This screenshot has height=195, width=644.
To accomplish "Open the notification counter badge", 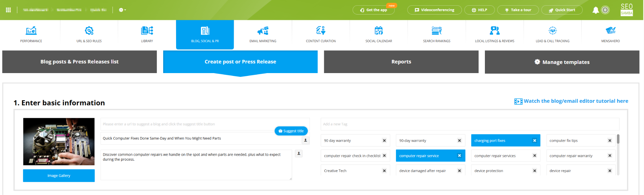I will click(x=605, y=10).
